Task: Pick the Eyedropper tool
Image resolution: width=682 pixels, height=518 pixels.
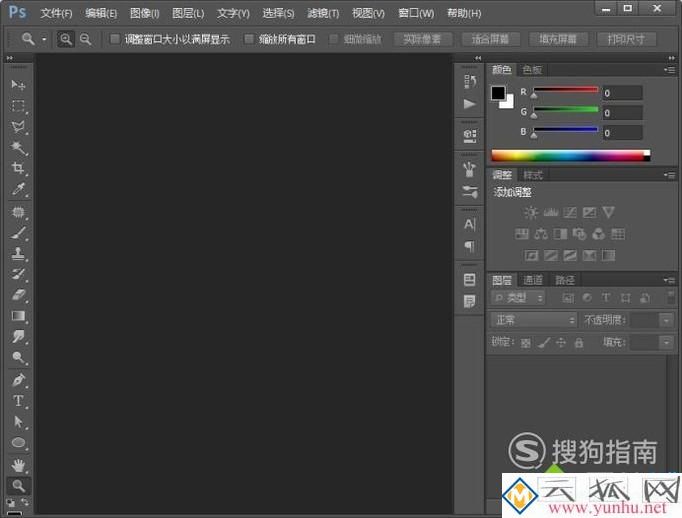Action: pyautogui.click(x=18, y=190)
